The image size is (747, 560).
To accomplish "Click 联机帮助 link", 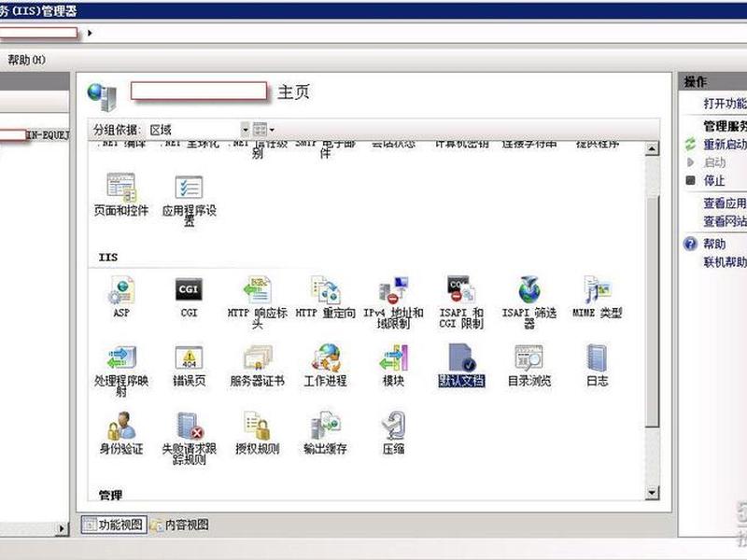I will pos(726,262).
